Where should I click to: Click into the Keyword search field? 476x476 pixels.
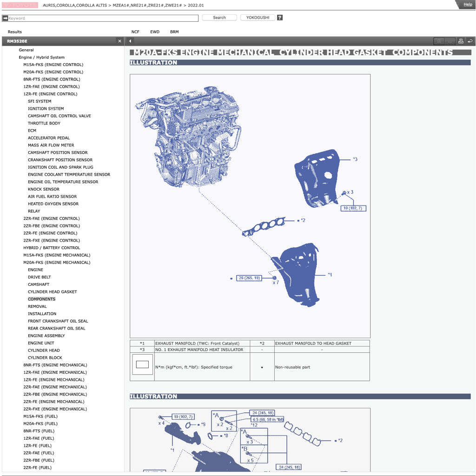[x=102, y=18]
